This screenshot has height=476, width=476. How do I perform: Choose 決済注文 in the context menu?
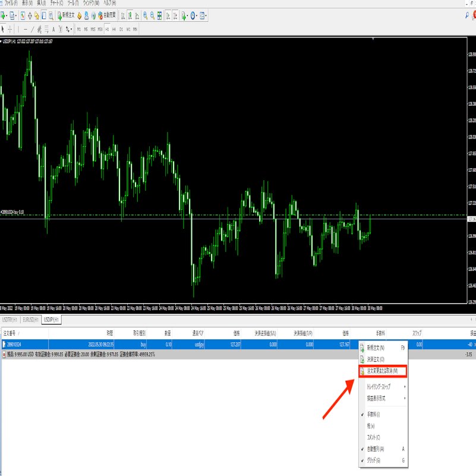coord(383,360)
